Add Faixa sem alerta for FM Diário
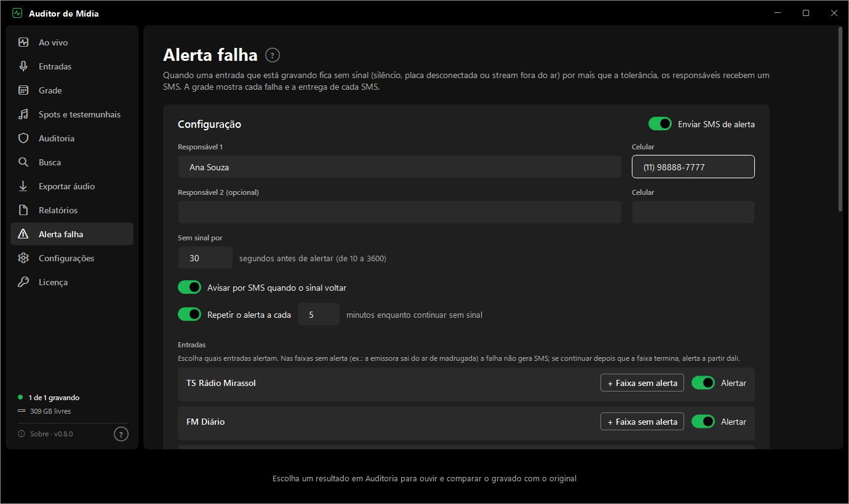The height and width of the screenshot is (504, 849). coord(642,422)
